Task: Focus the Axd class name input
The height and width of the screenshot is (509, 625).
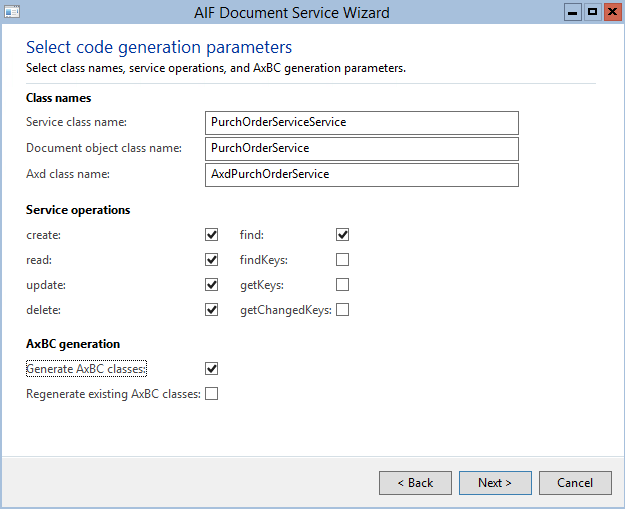Action: pyautogui.click(x=362, y=175)
